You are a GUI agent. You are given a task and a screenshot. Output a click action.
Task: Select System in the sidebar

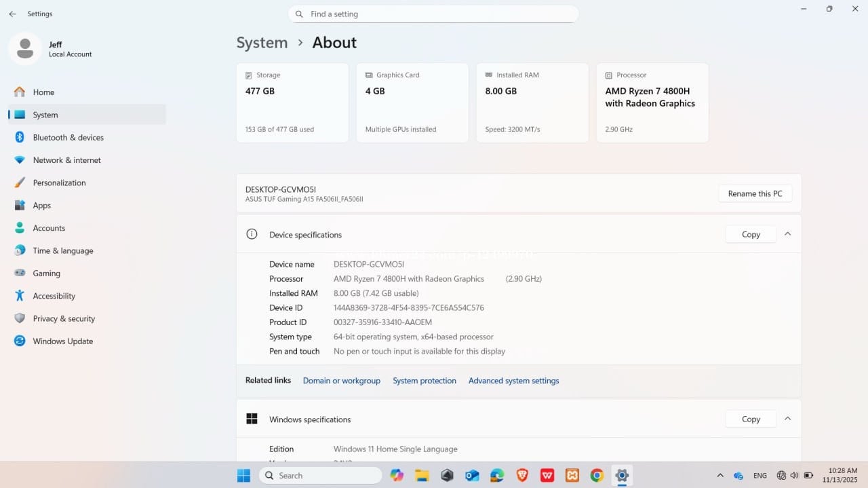(x=87, y=115)
